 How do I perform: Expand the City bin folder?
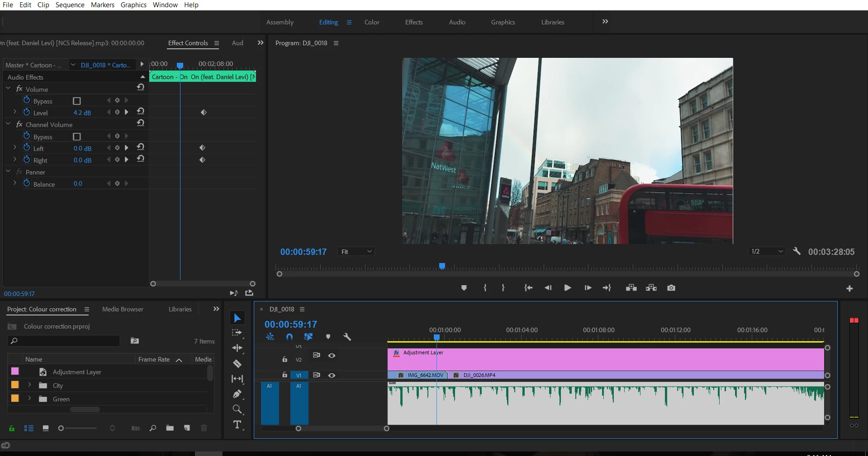[x=30, y=385]
